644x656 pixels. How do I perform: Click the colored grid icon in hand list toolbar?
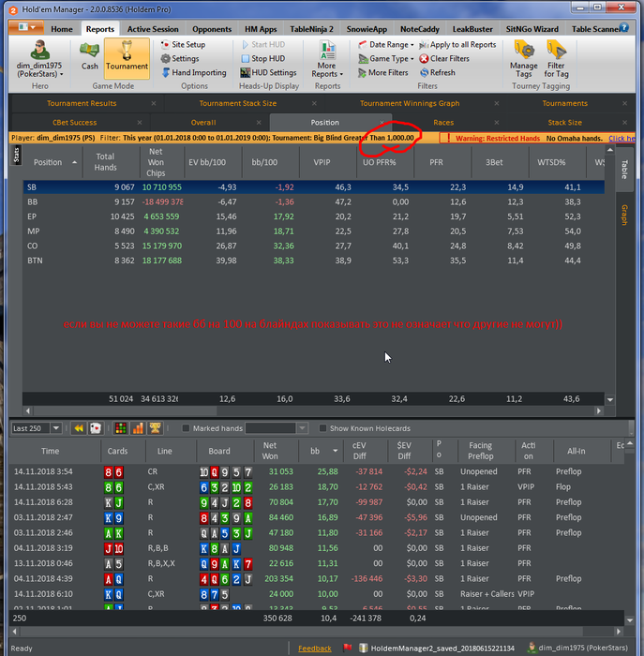121,428
